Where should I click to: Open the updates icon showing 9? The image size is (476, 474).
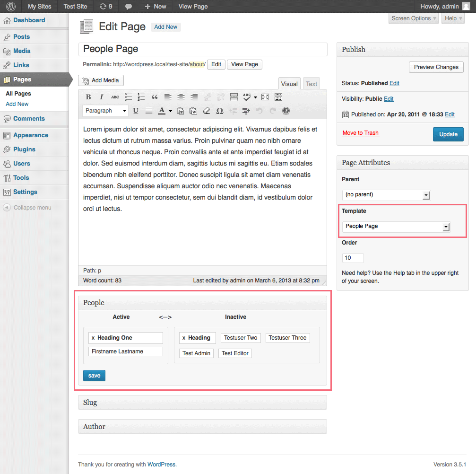tap(106, 6)
